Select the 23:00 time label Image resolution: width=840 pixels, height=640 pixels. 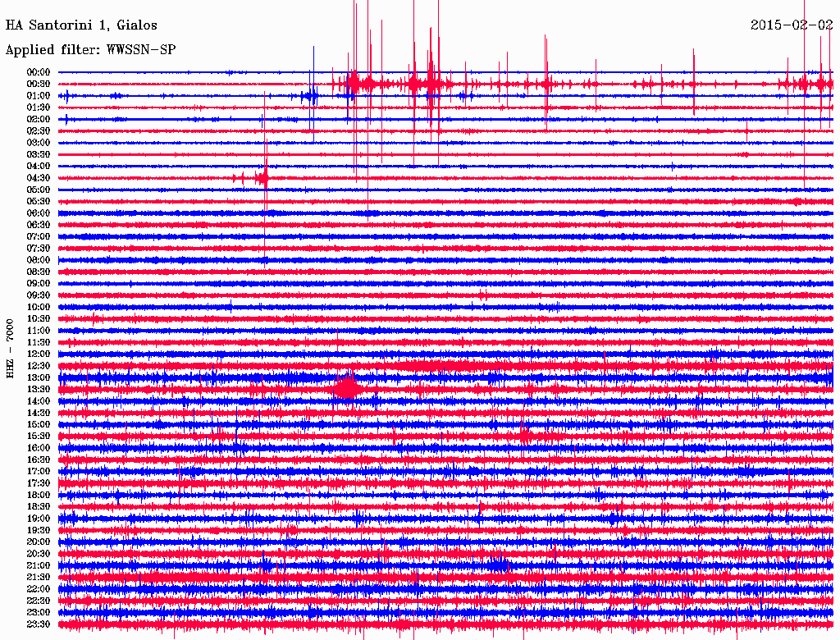(39, 612)
